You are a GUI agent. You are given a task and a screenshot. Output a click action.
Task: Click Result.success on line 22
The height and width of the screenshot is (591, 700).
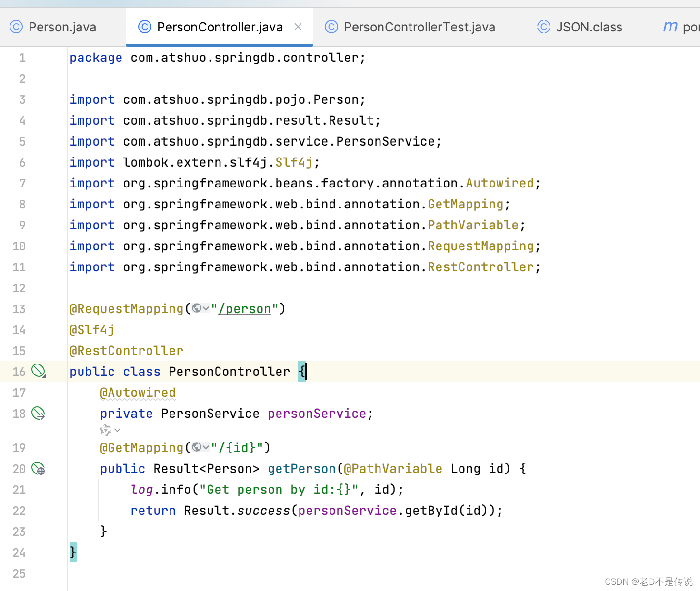[x=237, y=511]
